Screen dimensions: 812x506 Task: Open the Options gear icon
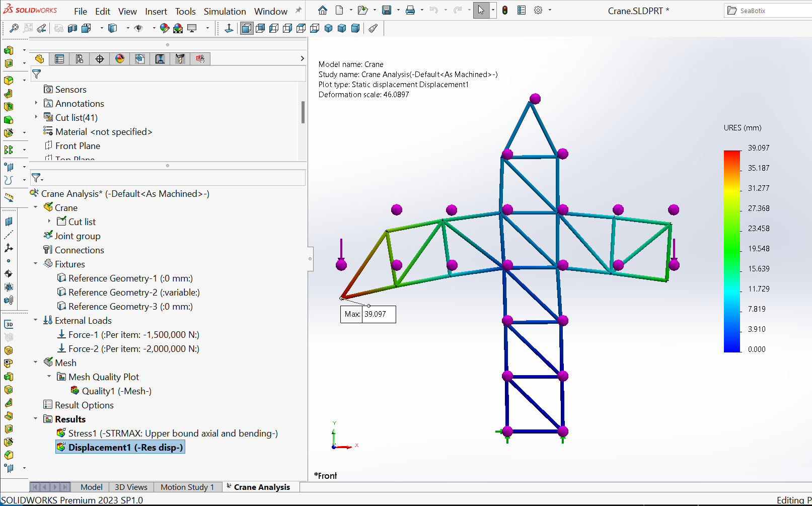tap(538, 10)
